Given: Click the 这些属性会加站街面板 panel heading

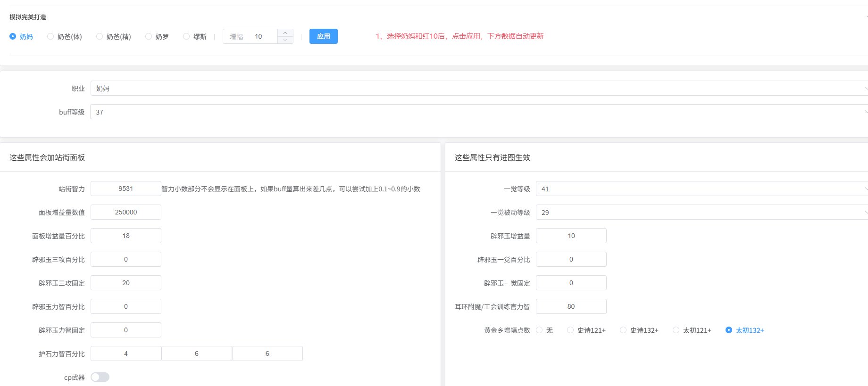Looking at the screenshot, I should pyautogui.click(x=47, y=157).
